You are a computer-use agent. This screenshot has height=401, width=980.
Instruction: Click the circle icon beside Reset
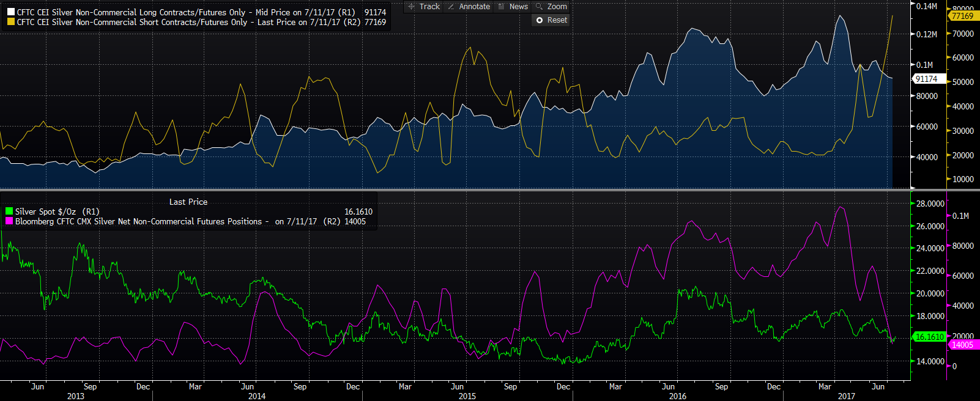click(540, 20)
